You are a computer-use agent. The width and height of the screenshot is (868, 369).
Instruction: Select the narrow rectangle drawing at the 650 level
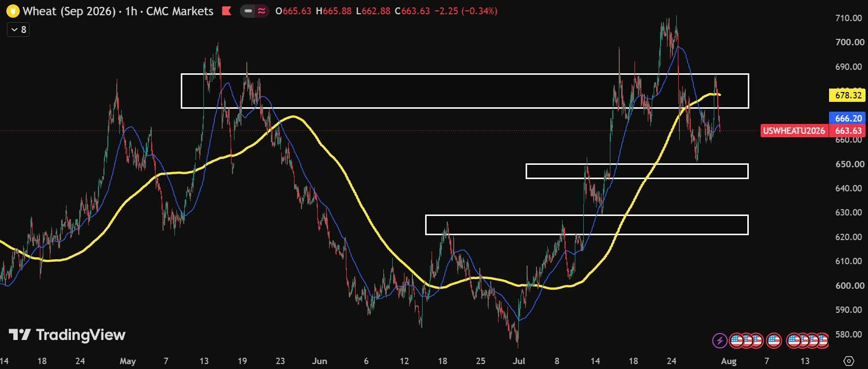tap(637, 171)
